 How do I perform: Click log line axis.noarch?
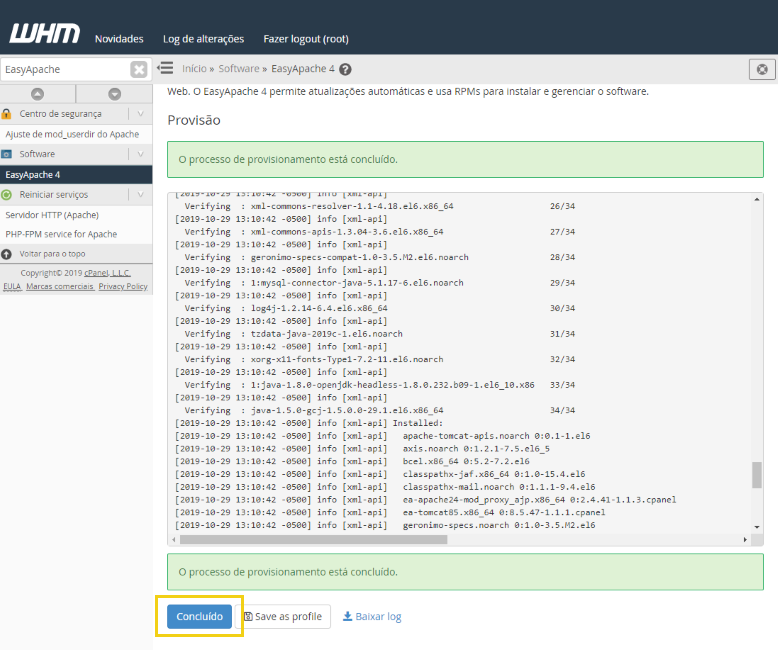pos(362,449)
